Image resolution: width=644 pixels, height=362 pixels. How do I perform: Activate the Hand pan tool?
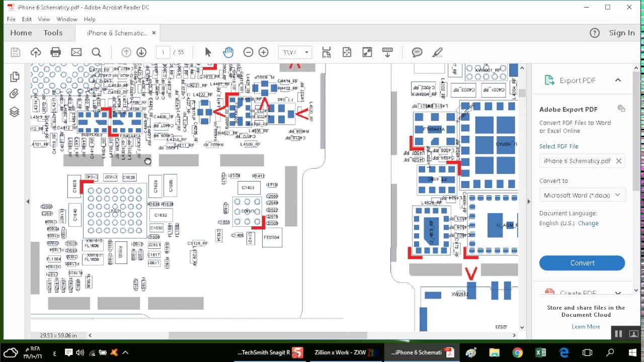(228, 52)
